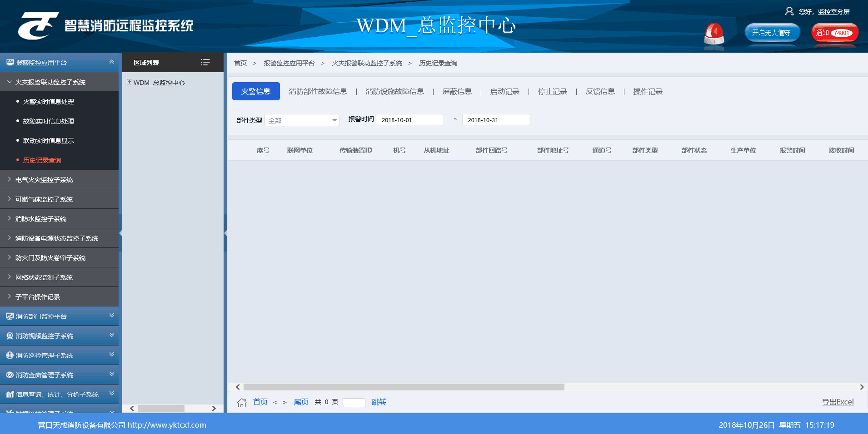This screenshot has width=868, height=434.
Task: Click the start date field 2018-10-01
Action: pyautogui.click(x=410, y=120)
